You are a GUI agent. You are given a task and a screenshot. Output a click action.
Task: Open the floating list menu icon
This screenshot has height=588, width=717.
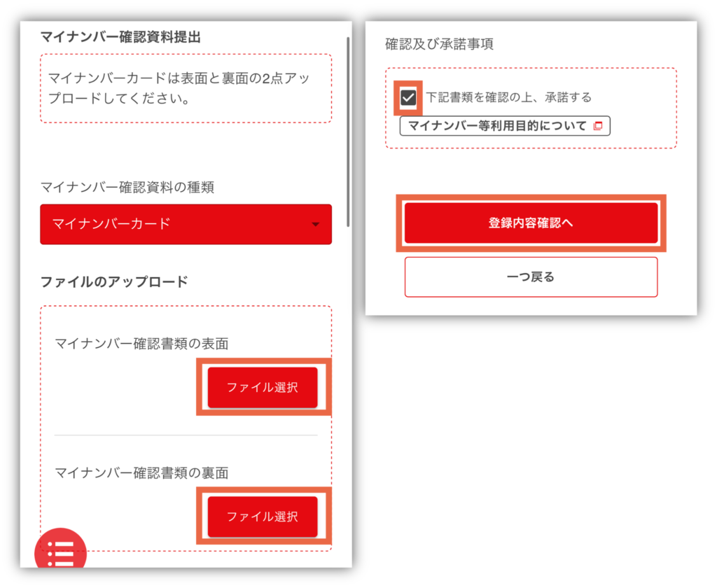coord(60,549)
